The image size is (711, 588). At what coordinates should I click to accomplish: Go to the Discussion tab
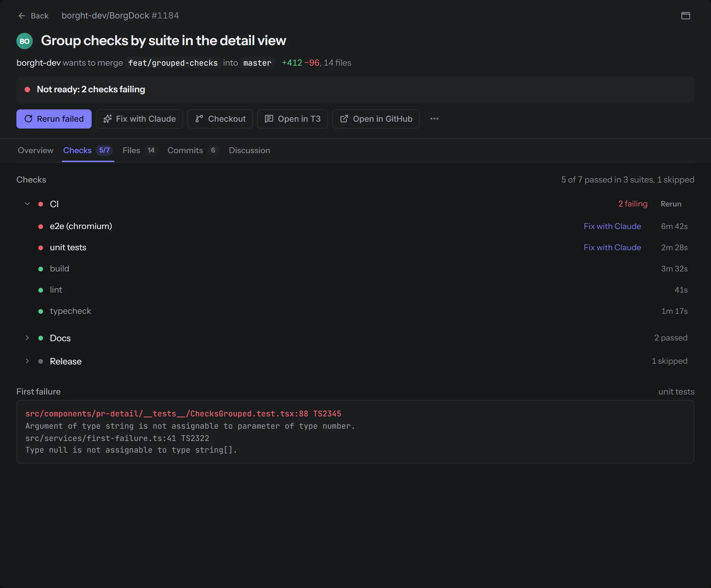(x=250, y=150)
